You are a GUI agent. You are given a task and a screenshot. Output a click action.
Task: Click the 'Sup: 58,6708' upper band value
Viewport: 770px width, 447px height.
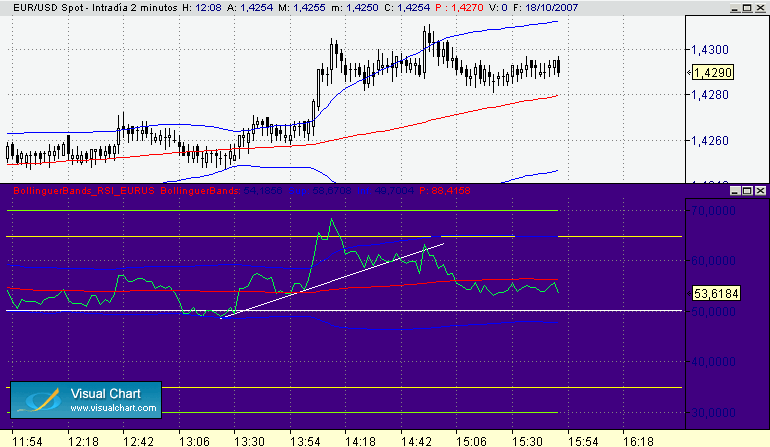pos(320,191)
